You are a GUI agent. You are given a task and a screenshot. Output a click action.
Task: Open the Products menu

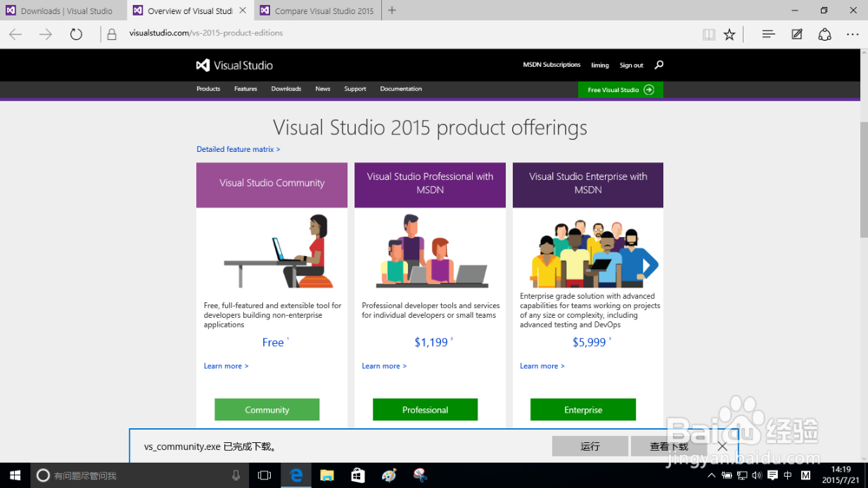(x=208, y=89)
